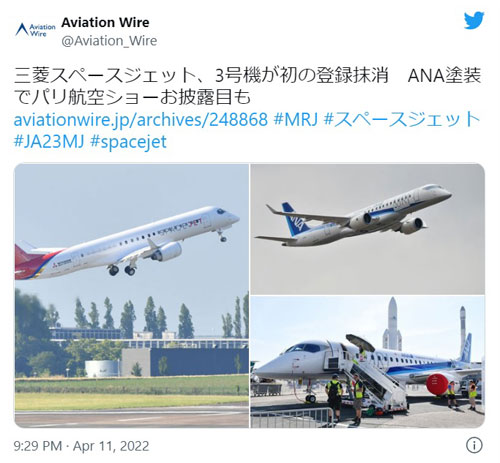Click the boarding stairs in ground photo
The height and width of the screenshot is (463, 500).
pos(376,383)
